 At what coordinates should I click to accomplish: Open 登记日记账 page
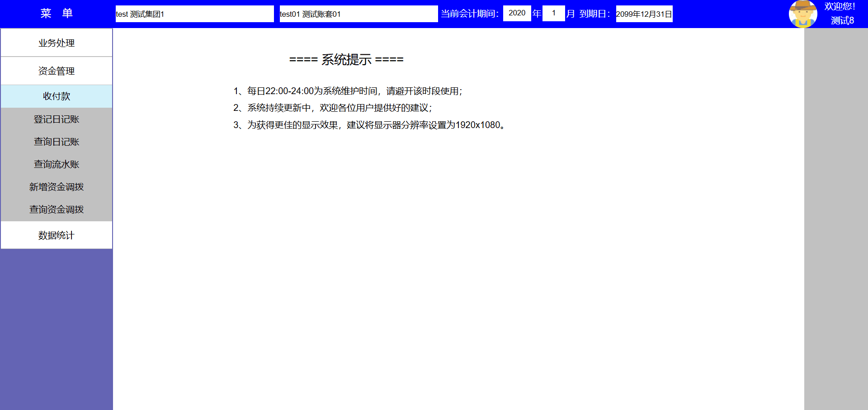(57, 119)
